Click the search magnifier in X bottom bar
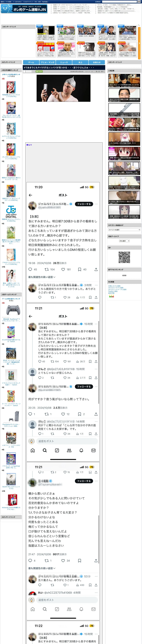The height and width of the screenshot is (644, 142). [x=45, y=450]
